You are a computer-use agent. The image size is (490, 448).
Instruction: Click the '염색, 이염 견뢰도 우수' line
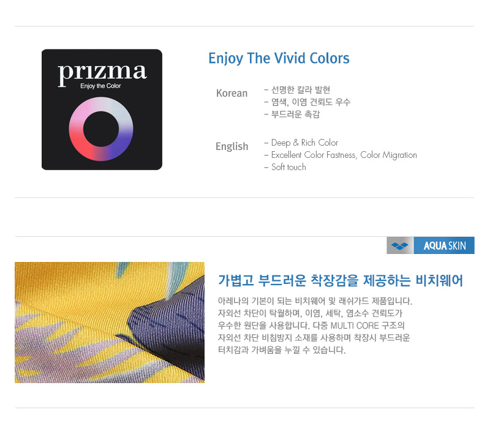[x=307, y=102]
